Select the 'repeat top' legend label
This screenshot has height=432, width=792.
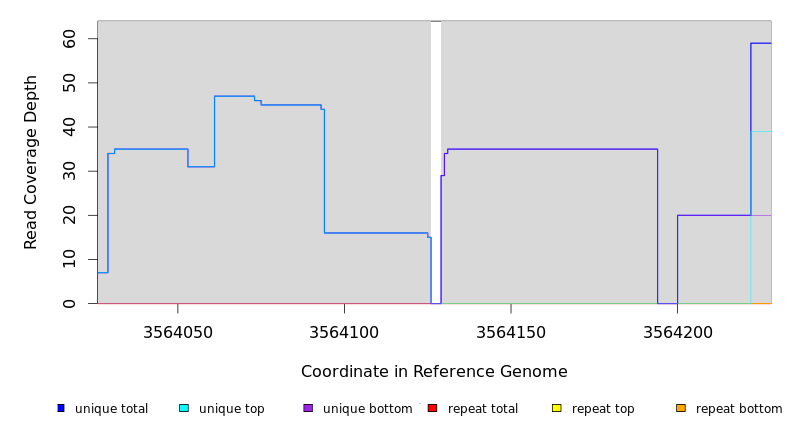point(603,409)
